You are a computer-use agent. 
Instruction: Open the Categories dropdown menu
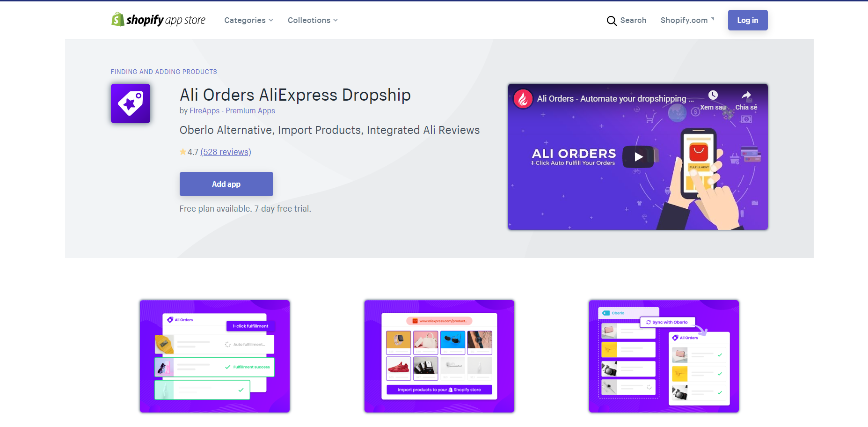pyautogui.click(x=248, y=20)
